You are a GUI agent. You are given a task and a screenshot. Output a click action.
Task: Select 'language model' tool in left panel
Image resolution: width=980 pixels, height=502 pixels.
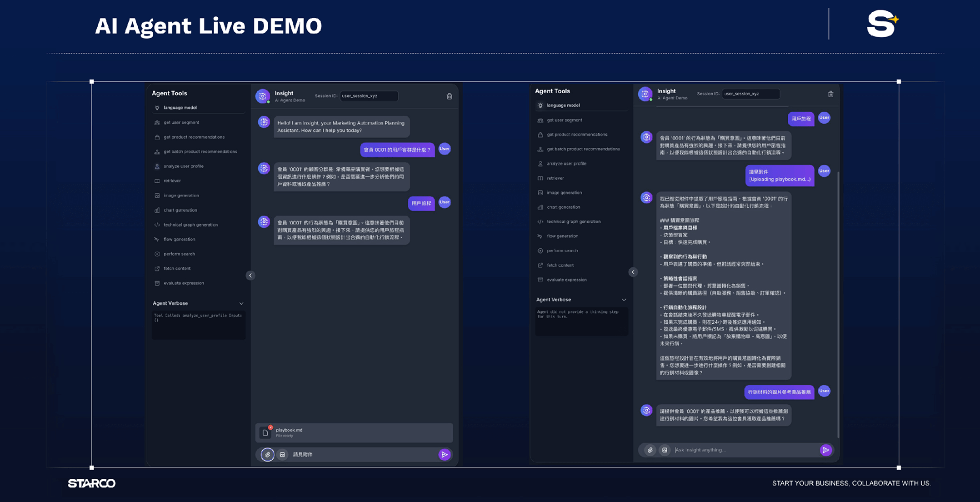[180, 108]
